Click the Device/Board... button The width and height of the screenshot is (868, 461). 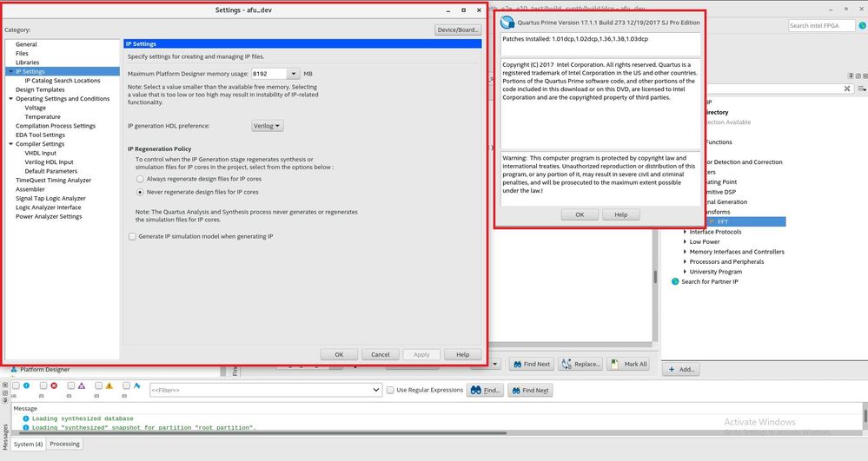458,30
